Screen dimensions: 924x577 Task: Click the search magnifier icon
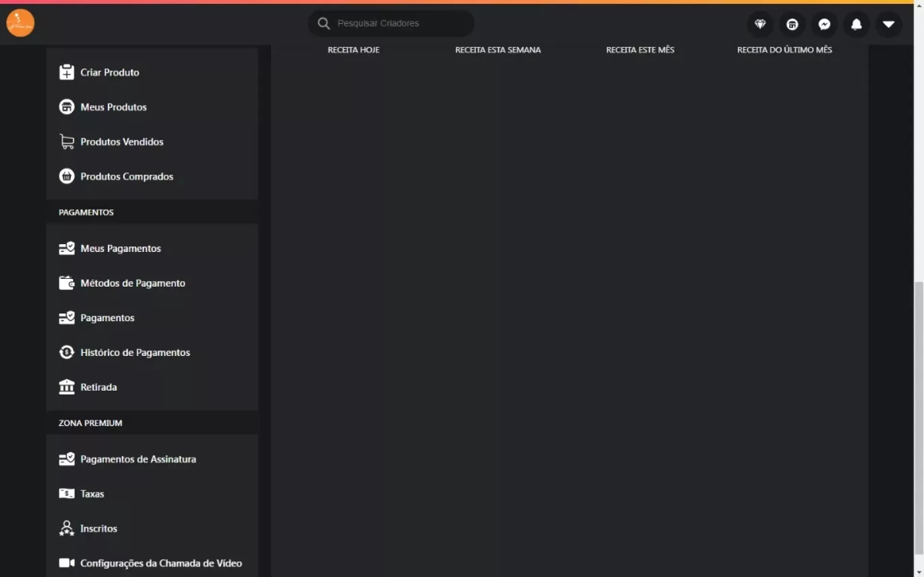pyautogui.click(x=324, y=23)
